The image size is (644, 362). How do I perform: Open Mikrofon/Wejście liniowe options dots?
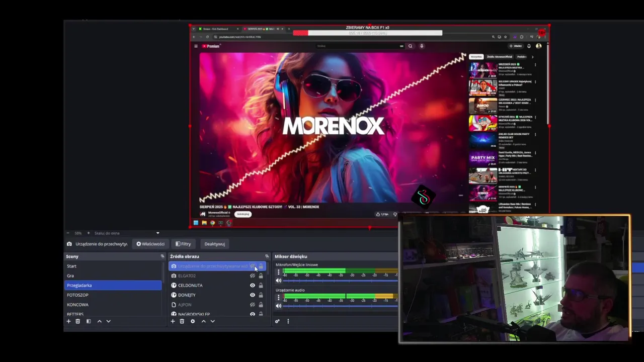coord(278,272)
